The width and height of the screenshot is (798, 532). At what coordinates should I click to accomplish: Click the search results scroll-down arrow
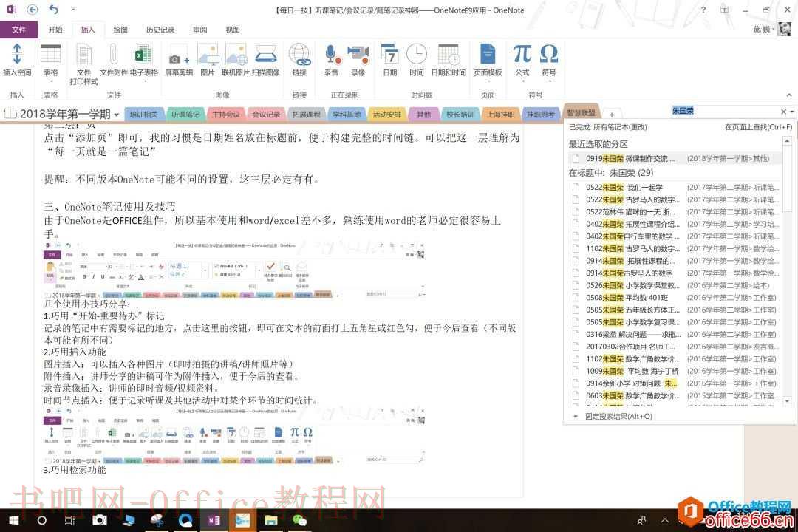[x=788, y=401]
